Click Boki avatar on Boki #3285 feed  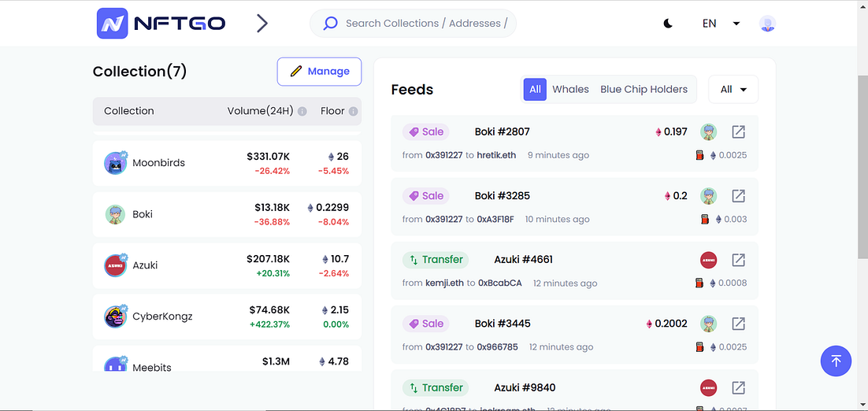[709, 196]
